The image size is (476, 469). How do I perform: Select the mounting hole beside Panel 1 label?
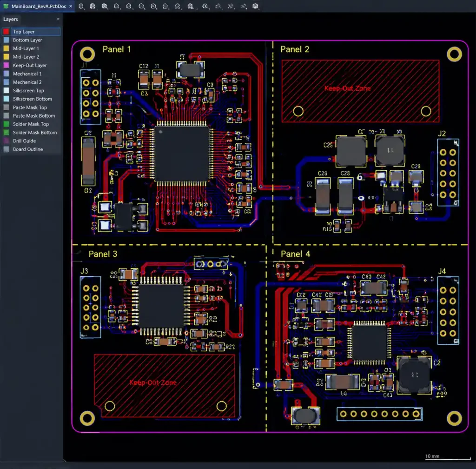[87, 54]
